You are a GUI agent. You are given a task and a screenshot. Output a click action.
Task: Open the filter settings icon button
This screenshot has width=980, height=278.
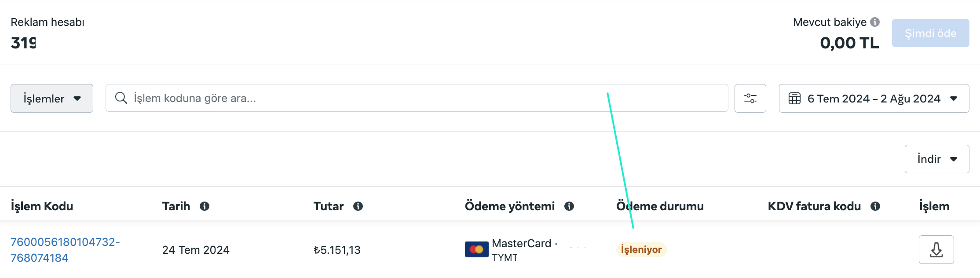[x=750, y=98]
